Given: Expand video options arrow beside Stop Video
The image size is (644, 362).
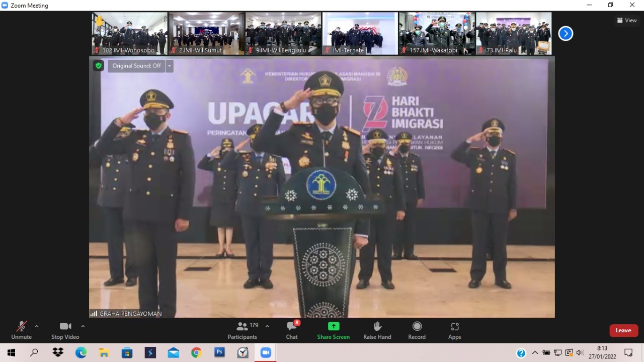Looking at the screenshot, I should [x=83, y=326].
